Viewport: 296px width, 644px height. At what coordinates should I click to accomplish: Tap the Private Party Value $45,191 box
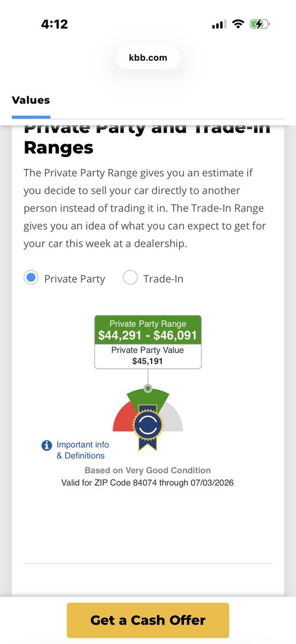148,356
